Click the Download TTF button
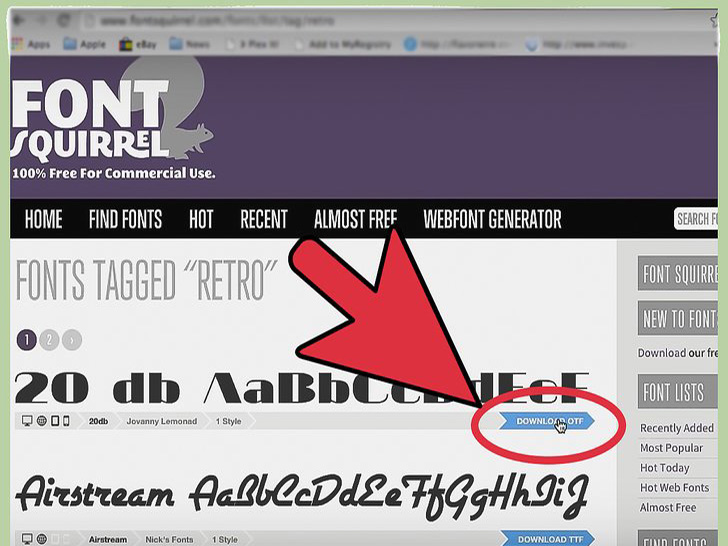The width and height of the screenshot is (728, 546). tap(548, 539)
